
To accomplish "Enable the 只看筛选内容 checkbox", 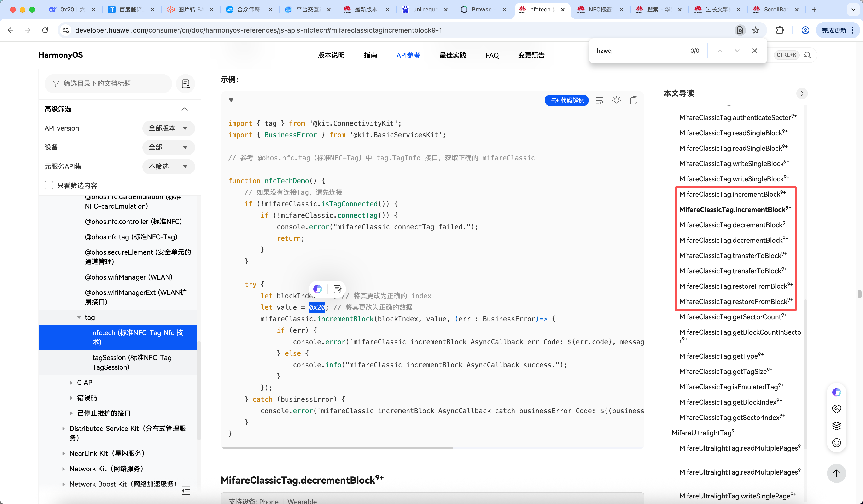I will click(x=49, y=185).
